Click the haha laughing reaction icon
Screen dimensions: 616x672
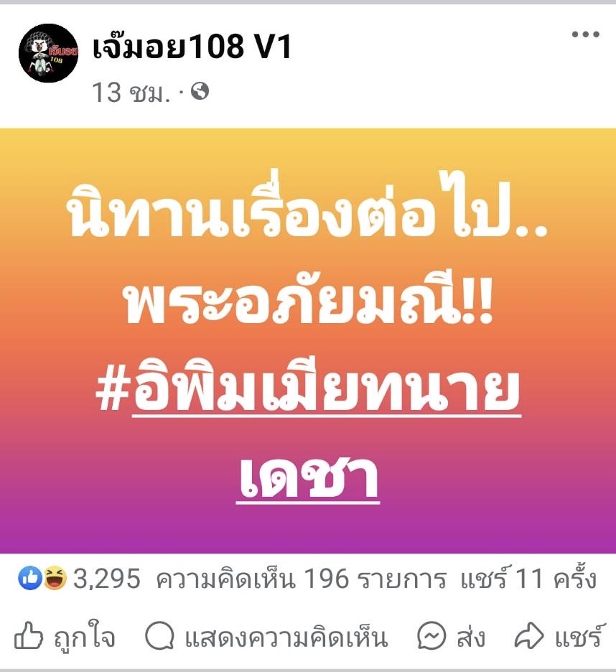pyautogui.click(x=55, y=578)
